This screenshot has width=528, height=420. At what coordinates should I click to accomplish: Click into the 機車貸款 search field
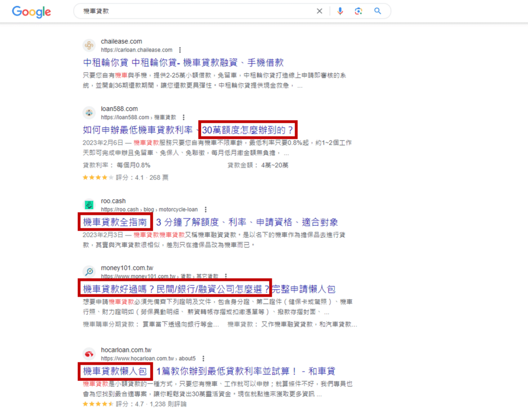click(x=196, y=11)
